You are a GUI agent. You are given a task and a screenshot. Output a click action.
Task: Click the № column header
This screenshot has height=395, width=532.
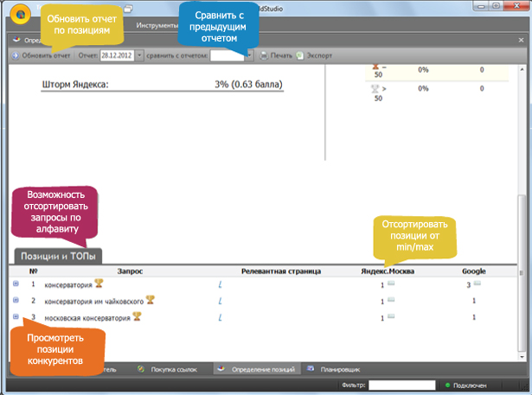coord(33,271)
